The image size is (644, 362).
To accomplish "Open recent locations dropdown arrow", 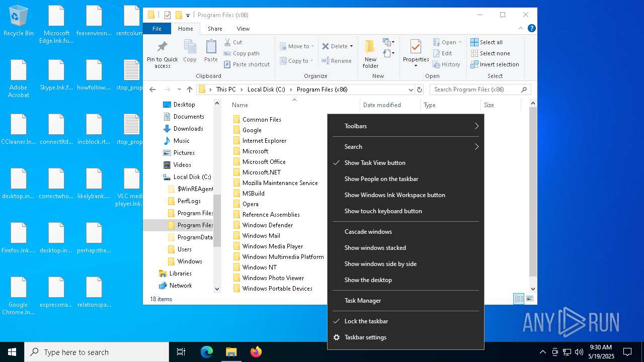I will pos(179,89).
